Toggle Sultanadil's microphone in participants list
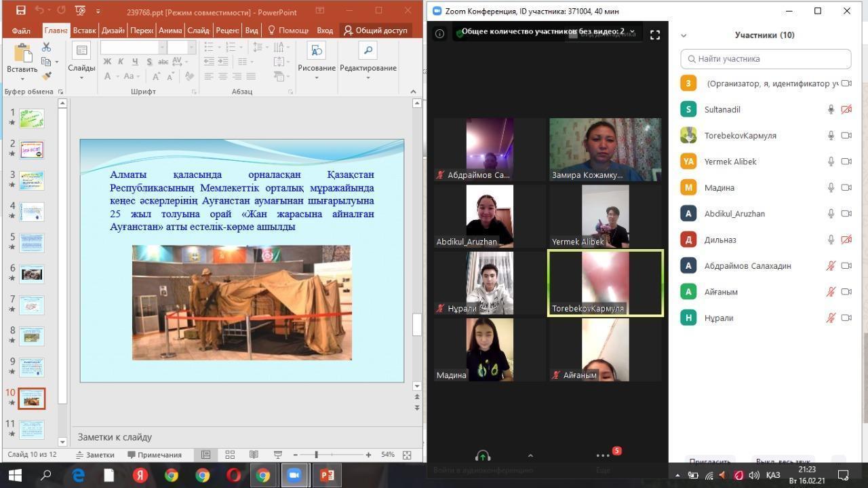The image size is (868, 488). (x=831, y=109)
